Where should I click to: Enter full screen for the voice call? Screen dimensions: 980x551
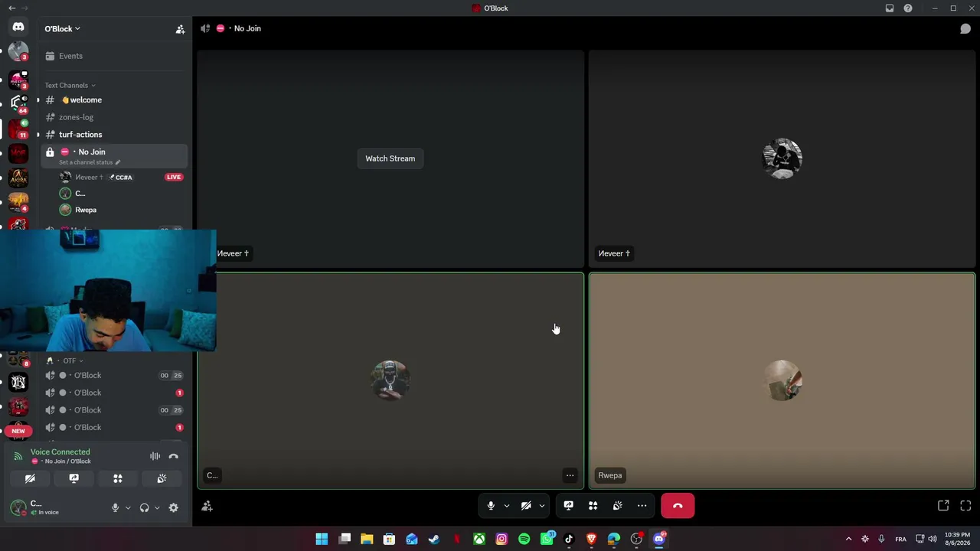click(x=965, y=506)
